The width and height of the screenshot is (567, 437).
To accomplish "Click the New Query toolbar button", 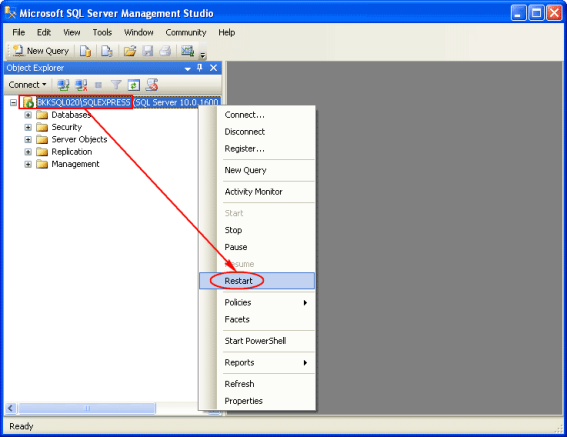I will click(40, 51).
